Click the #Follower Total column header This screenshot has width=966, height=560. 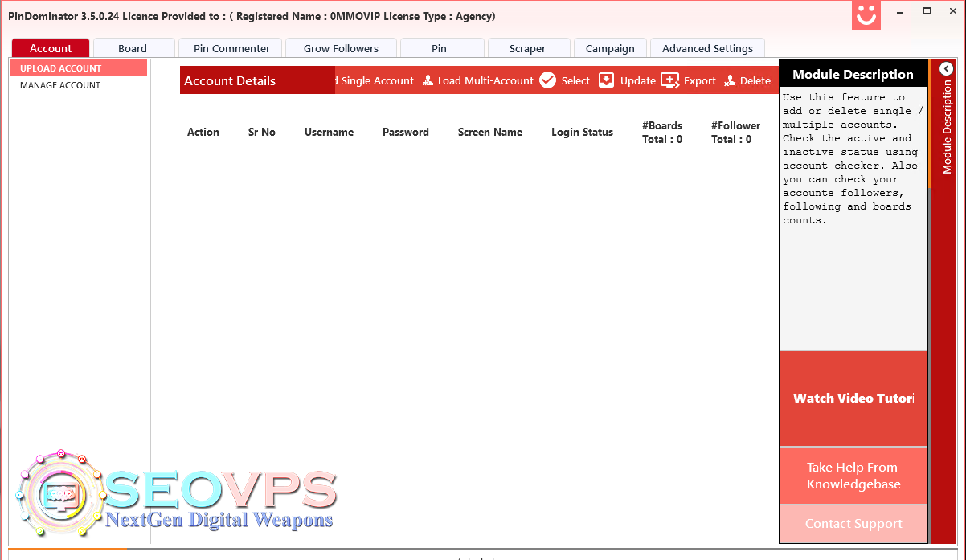[735, 133]
